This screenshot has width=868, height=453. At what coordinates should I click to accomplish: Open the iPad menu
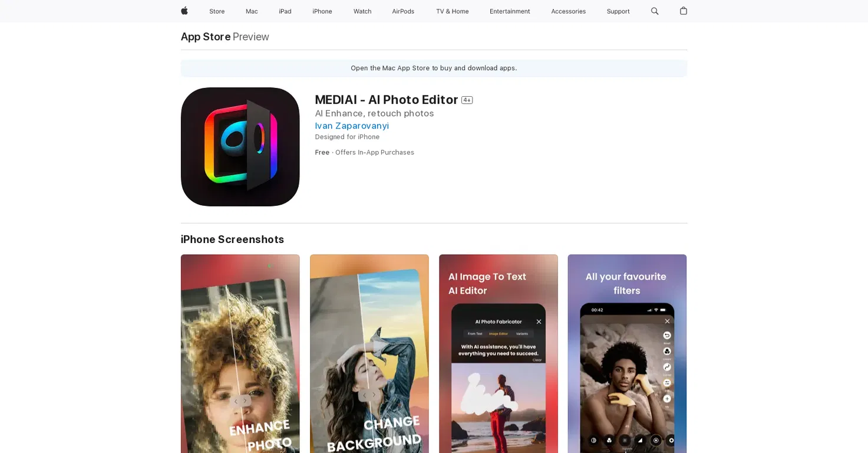pyautogui.click(x=285, y=11)
